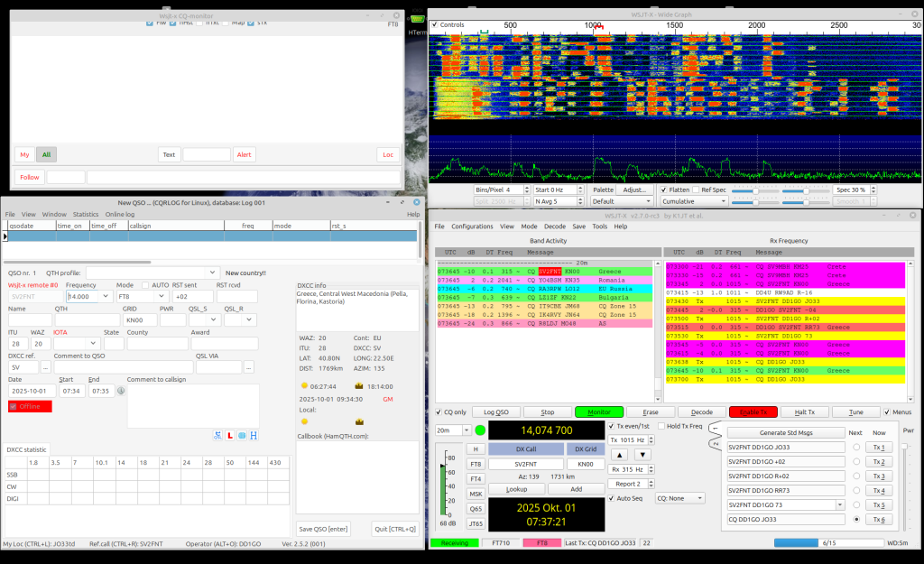The image size is (924, 564).
Task: Enable the Hold Tx Freq checkbox
Action: [662, 425]
